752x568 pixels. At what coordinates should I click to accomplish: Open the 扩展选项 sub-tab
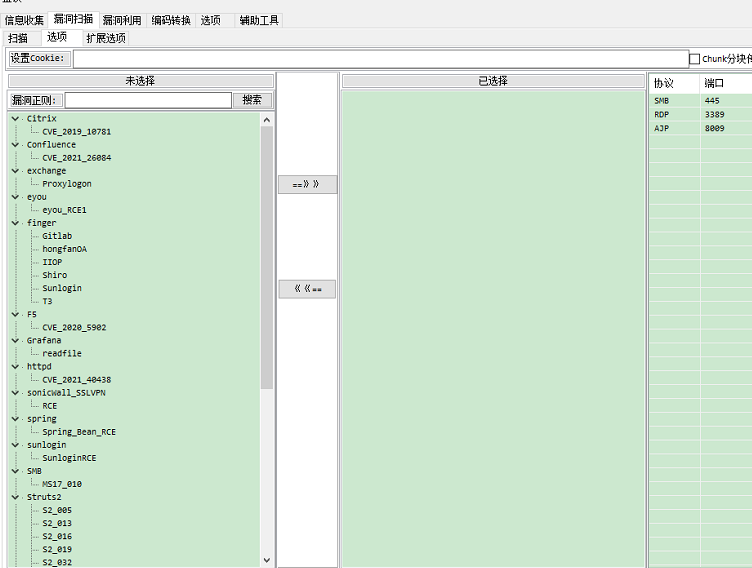click(106, 38)
